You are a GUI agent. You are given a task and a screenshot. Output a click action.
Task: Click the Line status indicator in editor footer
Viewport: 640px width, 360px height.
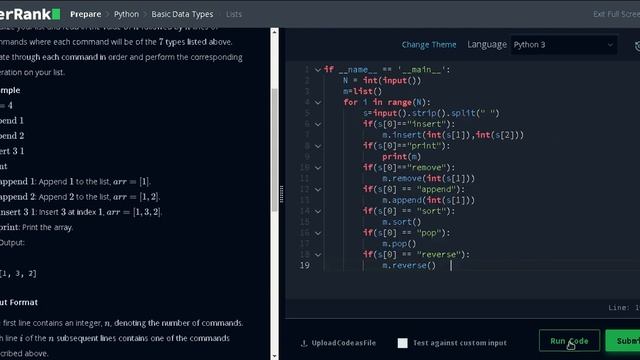(624, 308)
